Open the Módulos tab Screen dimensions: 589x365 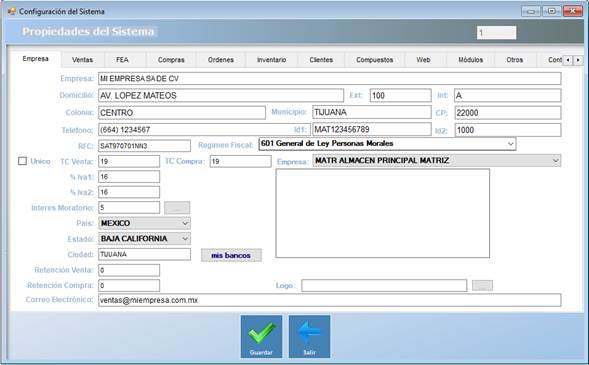point(471,60)
